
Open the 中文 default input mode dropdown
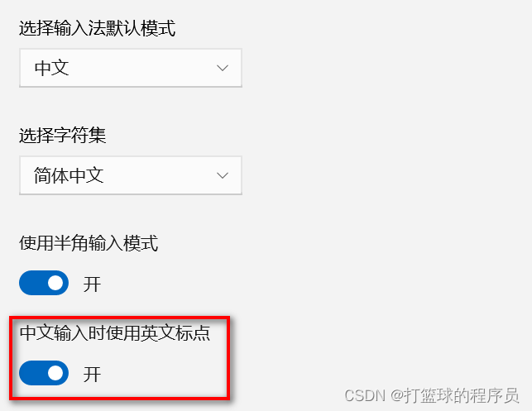[x=131, y=68]
